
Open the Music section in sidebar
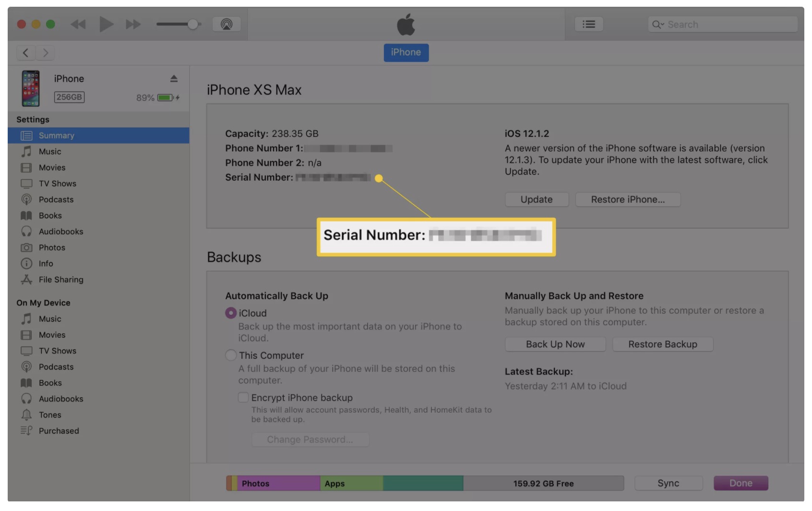pos(49,151)
